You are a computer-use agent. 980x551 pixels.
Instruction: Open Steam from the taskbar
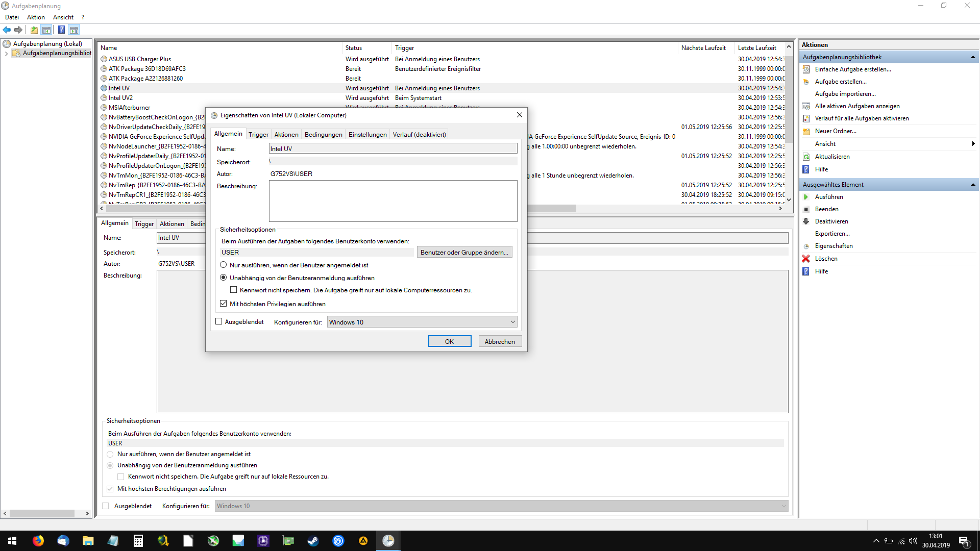pos(313,541)
